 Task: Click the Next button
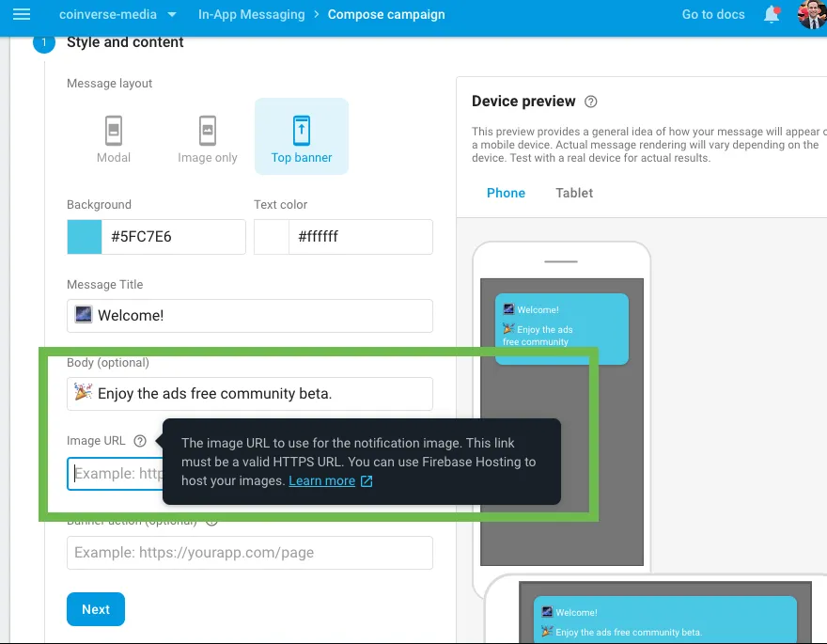(x=96, y=609)
